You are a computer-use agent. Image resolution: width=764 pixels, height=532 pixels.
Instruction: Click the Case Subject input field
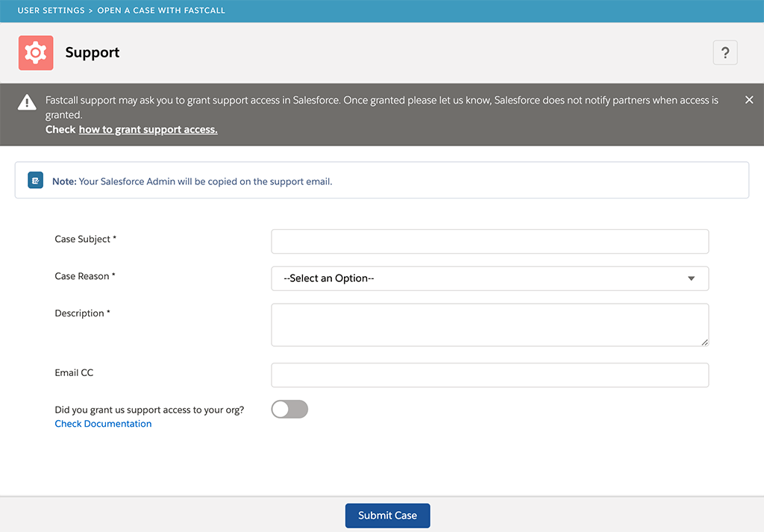click(x=489, y=241)
